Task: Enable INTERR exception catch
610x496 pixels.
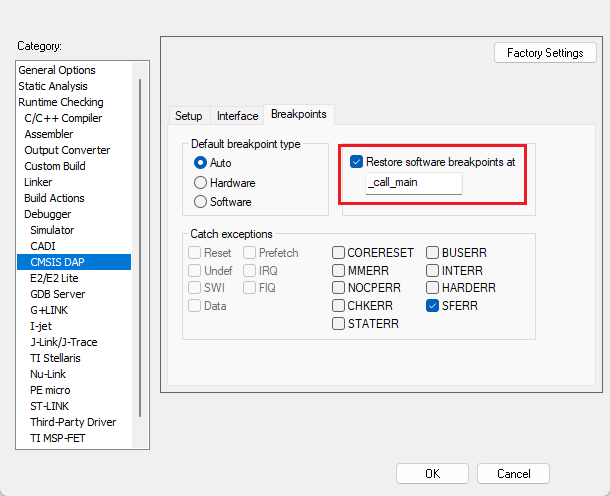Action: (432, 270)
